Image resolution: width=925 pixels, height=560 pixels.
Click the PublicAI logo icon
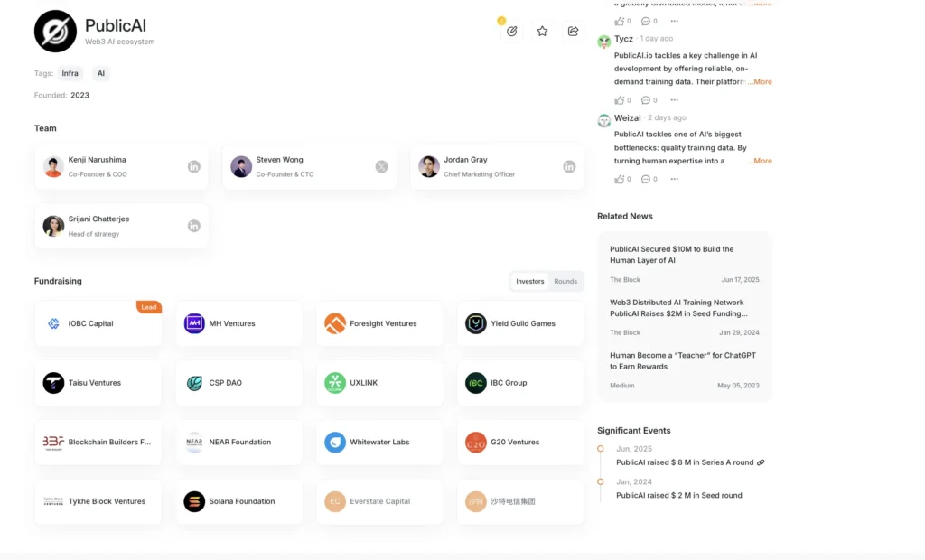[55, 32]
